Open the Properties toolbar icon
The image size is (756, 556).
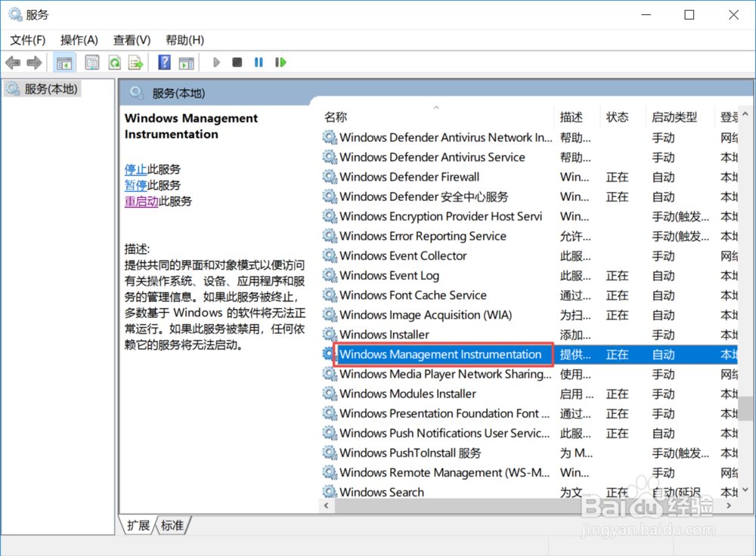[91, 63]
